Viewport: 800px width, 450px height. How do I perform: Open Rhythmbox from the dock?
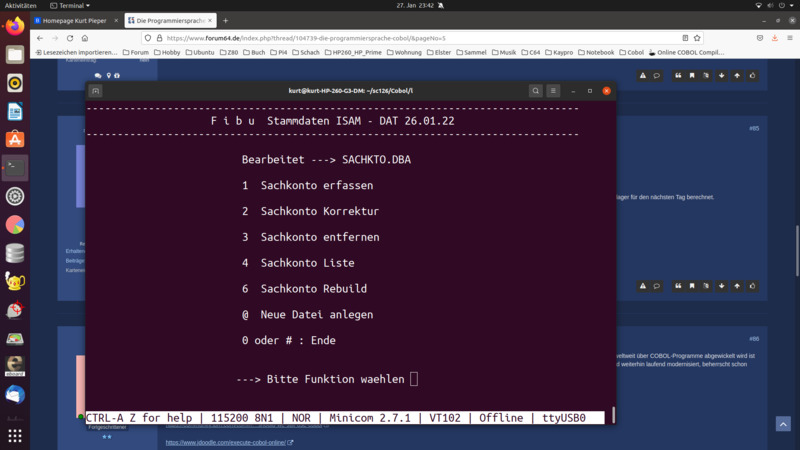coord(15,83)
